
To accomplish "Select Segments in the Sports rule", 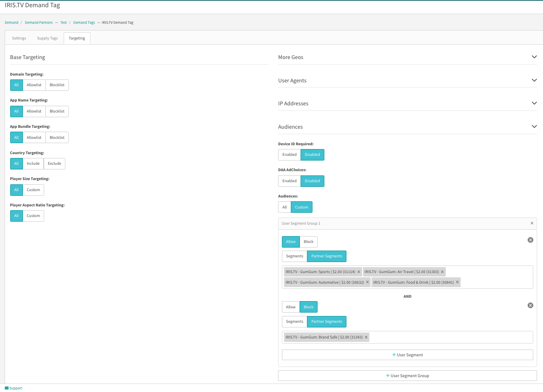I will [295, 256].
